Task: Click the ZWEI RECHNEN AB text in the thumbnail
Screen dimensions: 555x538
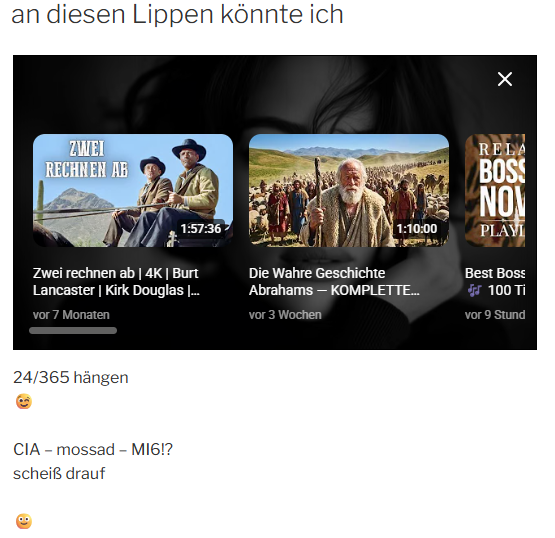Action: (87, 159)
